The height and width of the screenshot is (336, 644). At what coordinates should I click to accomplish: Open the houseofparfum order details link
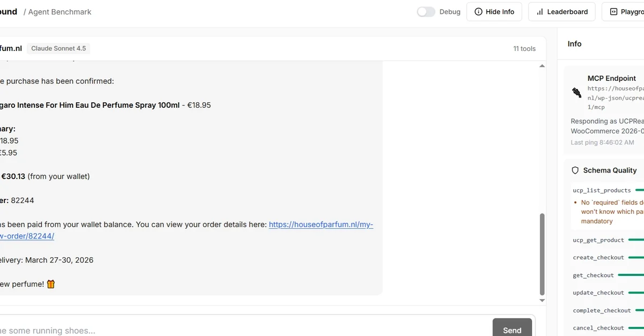tap(321, 225)
